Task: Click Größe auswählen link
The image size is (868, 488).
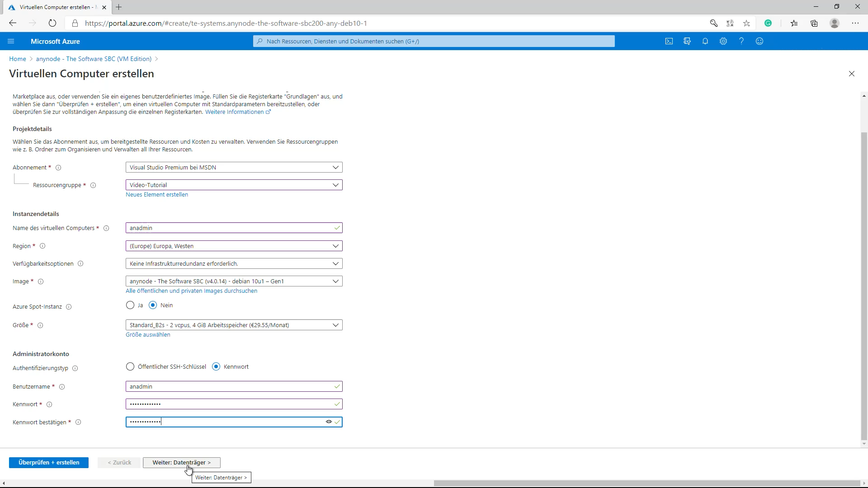Action: point(148,335)
